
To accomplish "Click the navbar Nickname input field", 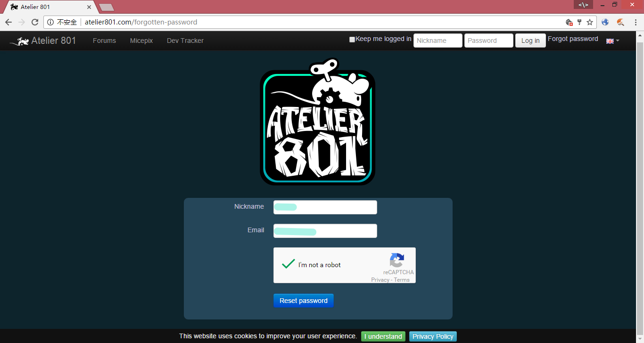I will (x=438, y=41).
